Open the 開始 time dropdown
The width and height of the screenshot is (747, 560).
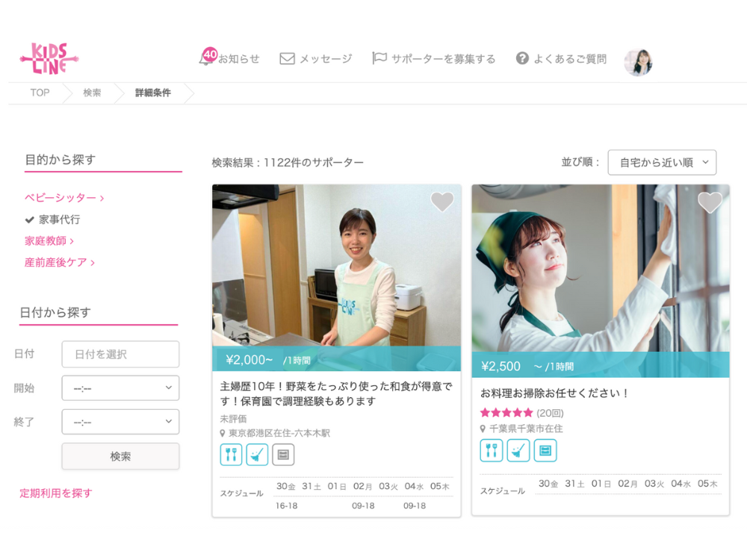[120, 388]
